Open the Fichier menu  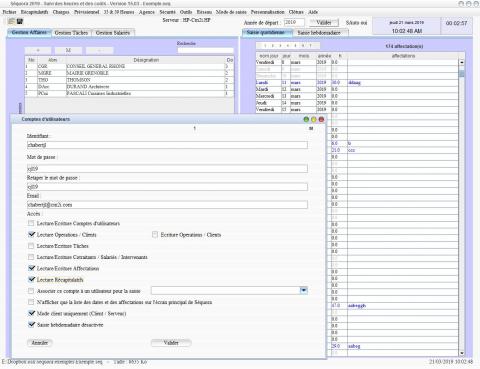9,12
